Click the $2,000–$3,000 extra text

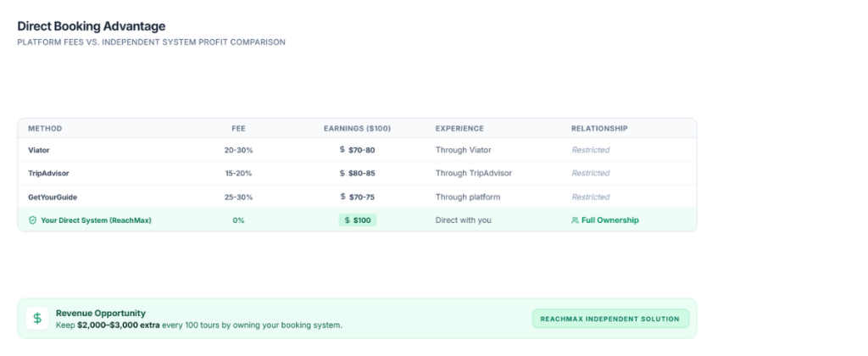coord(119,325)
